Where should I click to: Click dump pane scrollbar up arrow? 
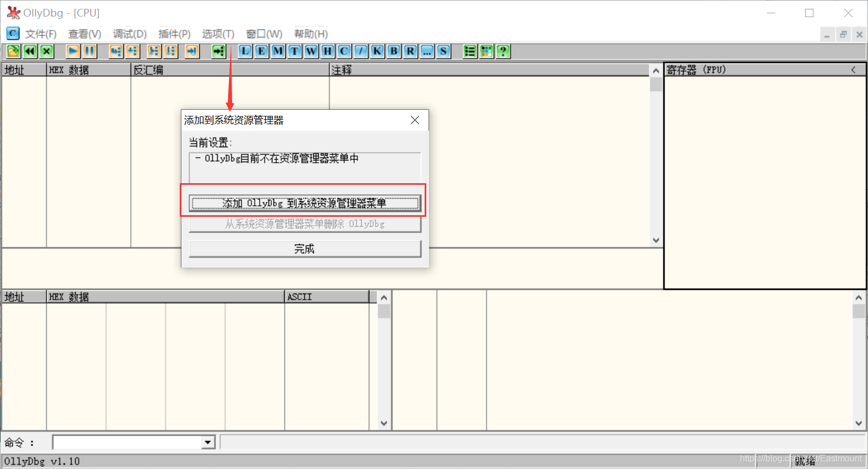click(x=384, y=297)
